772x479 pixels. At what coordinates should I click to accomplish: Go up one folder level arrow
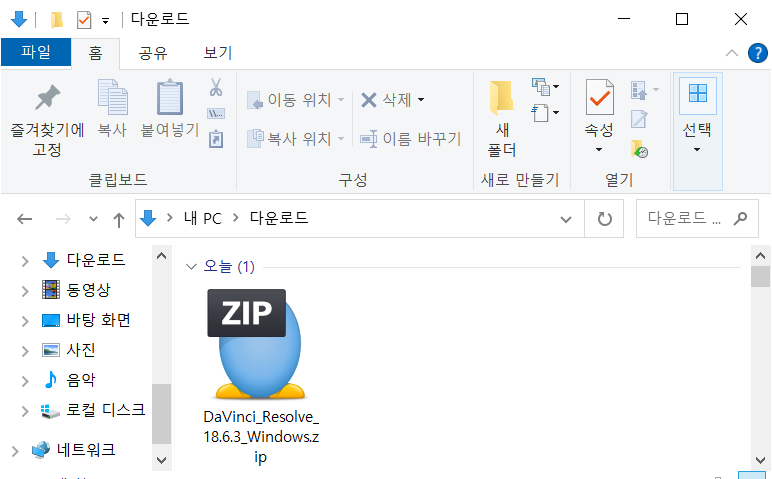tap(118, 219)
